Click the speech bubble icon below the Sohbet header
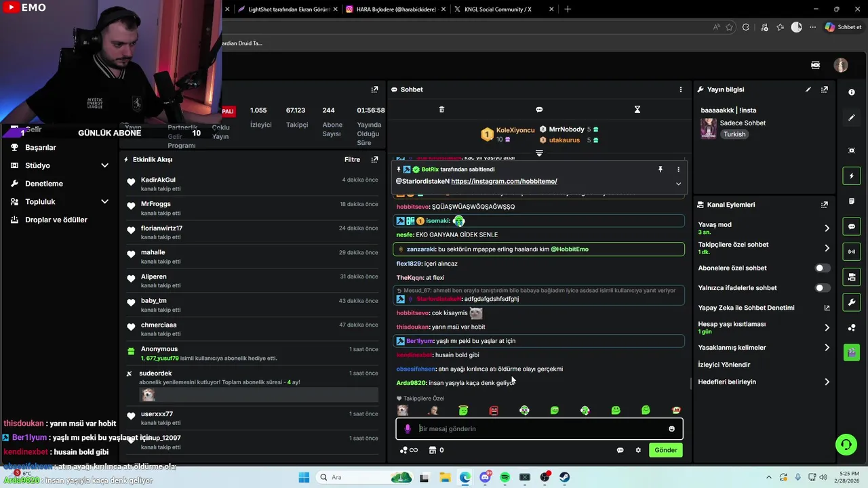Image resolution: width=868 pixels, height=488 pixels. [x=539, y=110]
